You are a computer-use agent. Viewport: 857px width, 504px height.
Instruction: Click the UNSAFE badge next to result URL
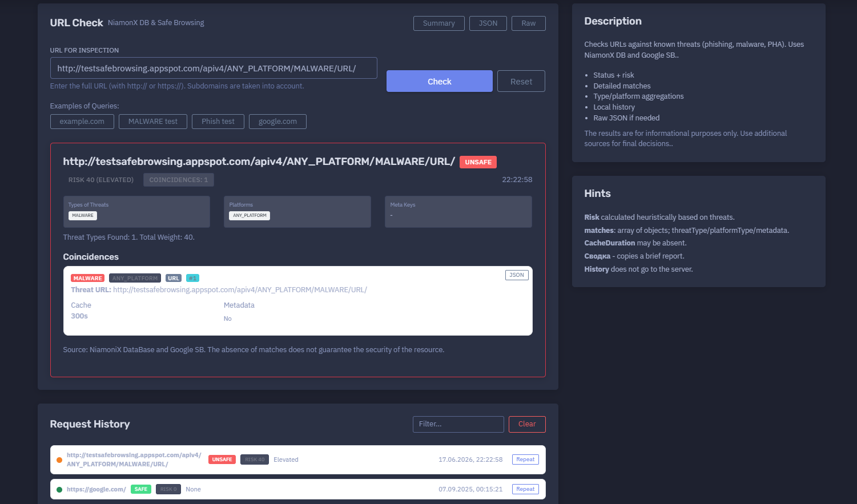tap(478, 162)
